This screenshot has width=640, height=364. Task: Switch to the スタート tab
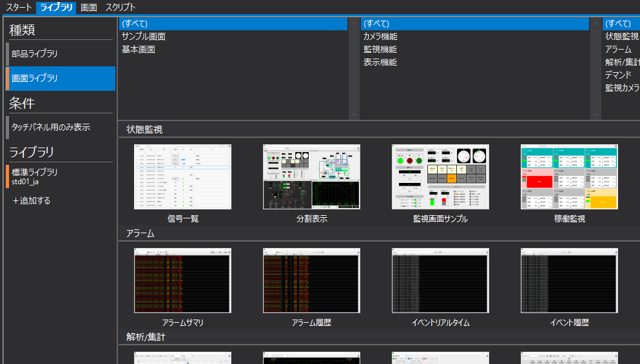[19, 8]
